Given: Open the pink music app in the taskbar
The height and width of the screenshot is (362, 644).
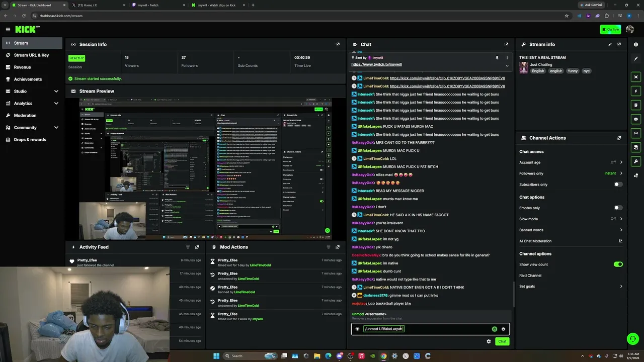Looking at the screenshot, I should (x=361, y=356).
